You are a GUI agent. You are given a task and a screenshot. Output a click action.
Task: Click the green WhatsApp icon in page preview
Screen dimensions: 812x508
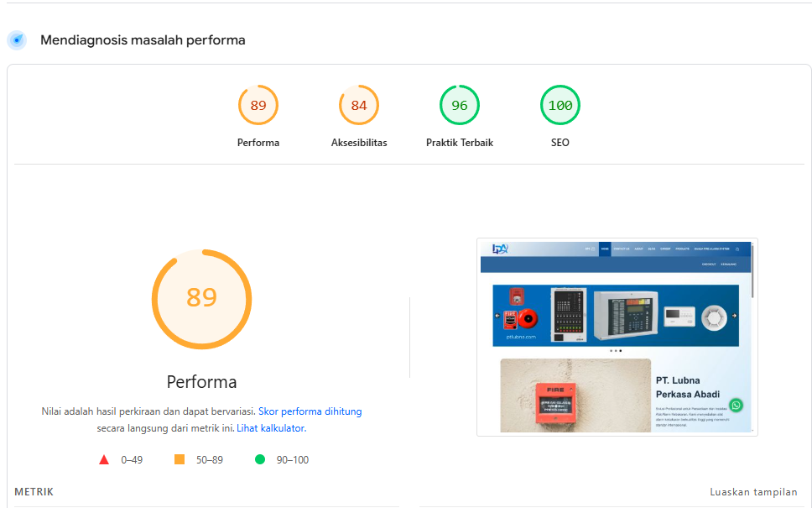tap(736, 405)
